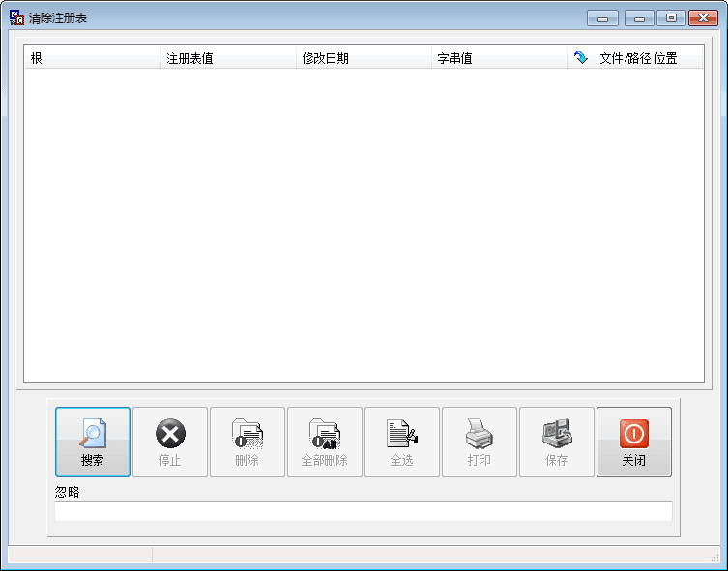Image resolution: width=728 pixels, height=571 pixels.
Task: Sort by the 字串值 column header
Action: coord(499,58)
